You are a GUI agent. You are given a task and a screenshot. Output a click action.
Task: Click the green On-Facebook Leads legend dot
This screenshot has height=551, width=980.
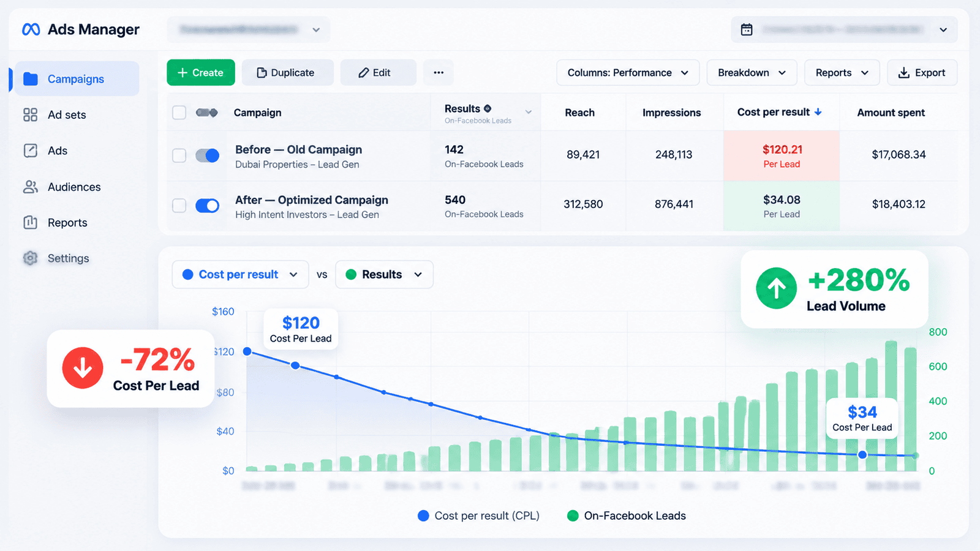[573, 515]
